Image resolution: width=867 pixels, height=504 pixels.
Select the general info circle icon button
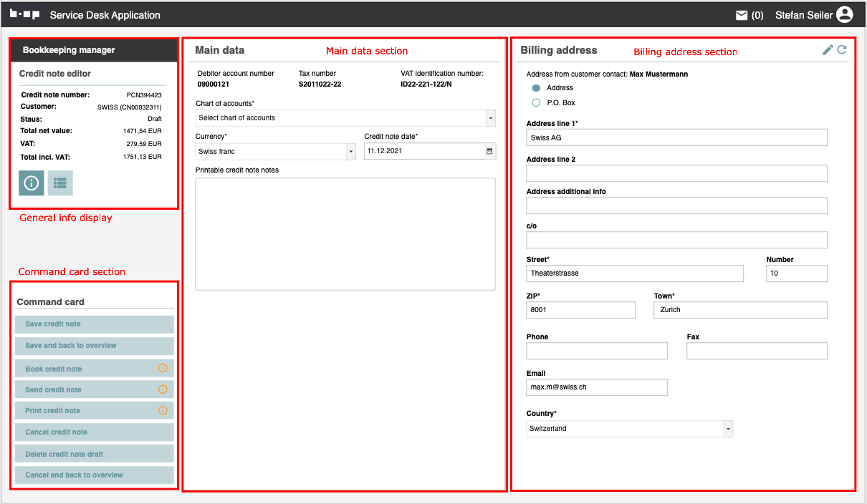(x=32, y=183)
